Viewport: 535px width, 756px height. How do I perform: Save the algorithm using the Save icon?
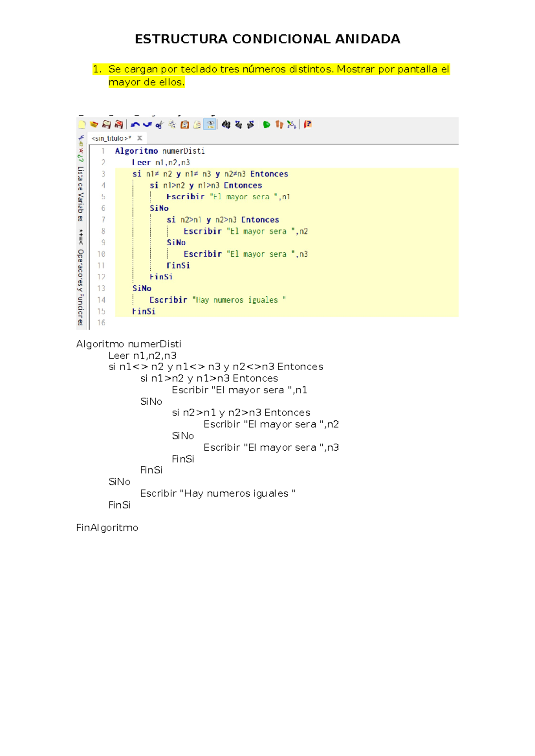point(106,124)
